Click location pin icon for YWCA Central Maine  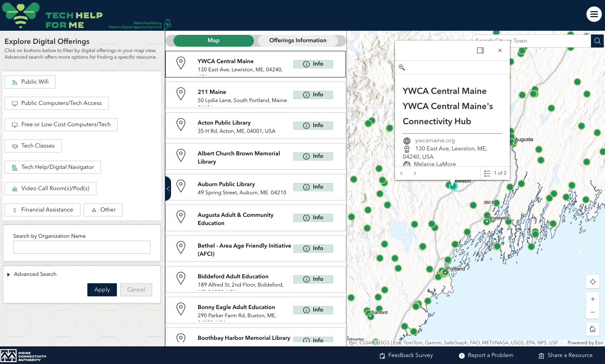click(181, 63)
